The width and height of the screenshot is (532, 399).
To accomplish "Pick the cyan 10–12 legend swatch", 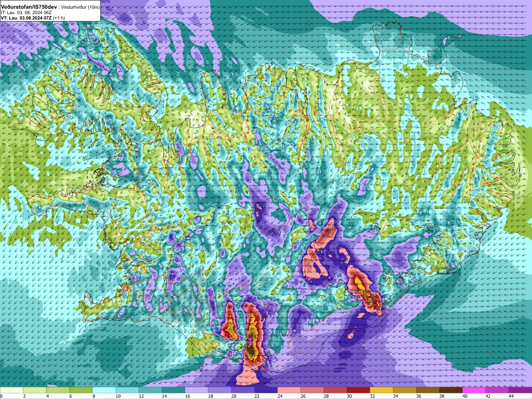I will tap(127, 390).
